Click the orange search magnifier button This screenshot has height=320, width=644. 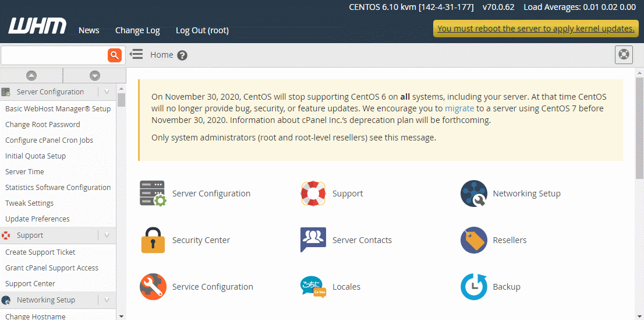coord(115,55)
